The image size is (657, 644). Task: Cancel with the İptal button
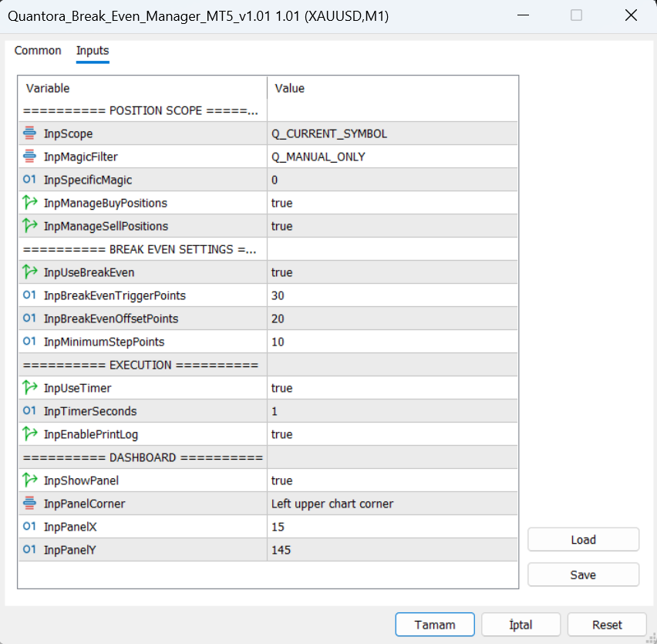point(521,625)
